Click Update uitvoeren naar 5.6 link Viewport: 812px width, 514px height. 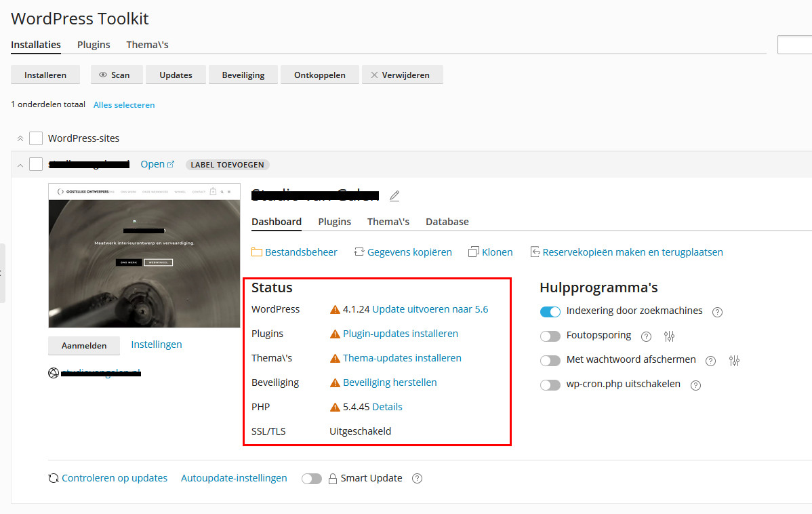[430, 309]
